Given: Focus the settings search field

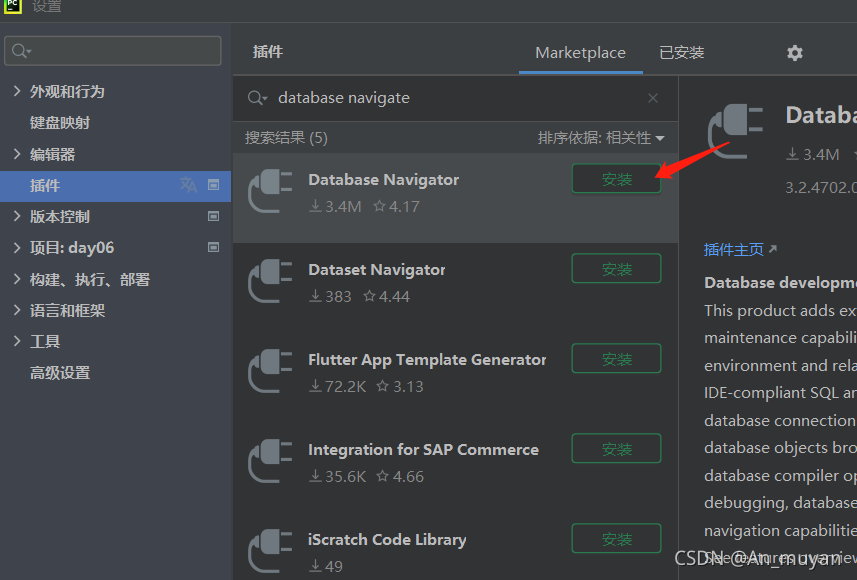Looking at the screenshot, I should [113, 51].
